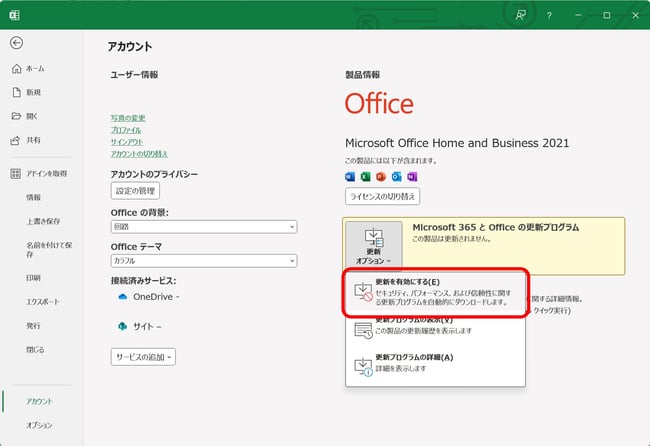
Task: Click the Excel app icon under product info
Action: (x=365, y=177)
